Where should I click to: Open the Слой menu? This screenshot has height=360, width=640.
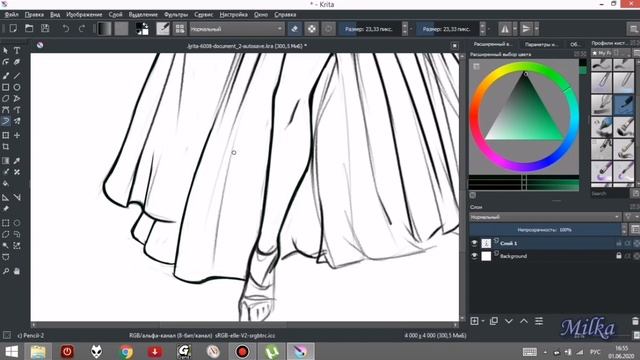click(x=116, y=14)
